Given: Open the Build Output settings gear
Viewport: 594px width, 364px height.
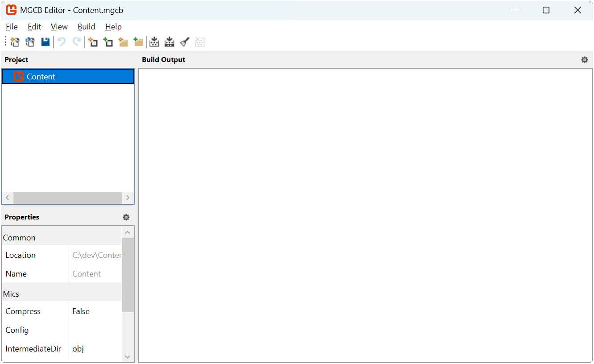Looking at the screenshot, I should click(x=585, y=60).
